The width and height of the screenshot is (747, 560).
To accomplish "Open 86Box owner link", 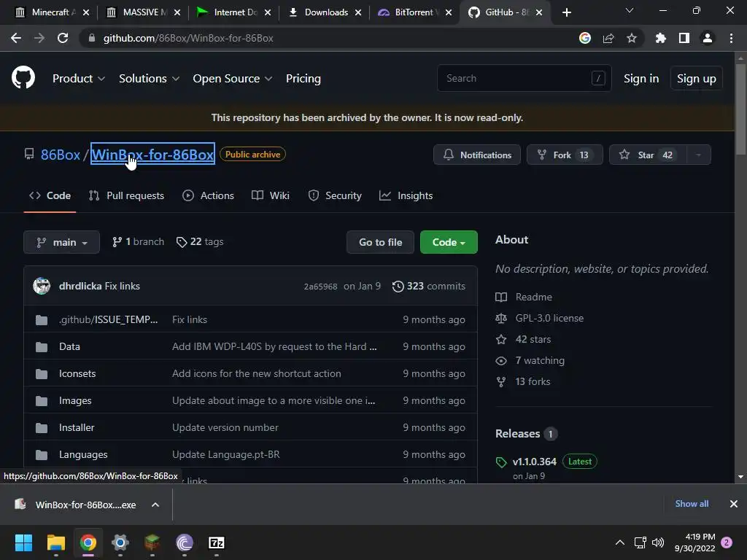I will coord(61,155).
